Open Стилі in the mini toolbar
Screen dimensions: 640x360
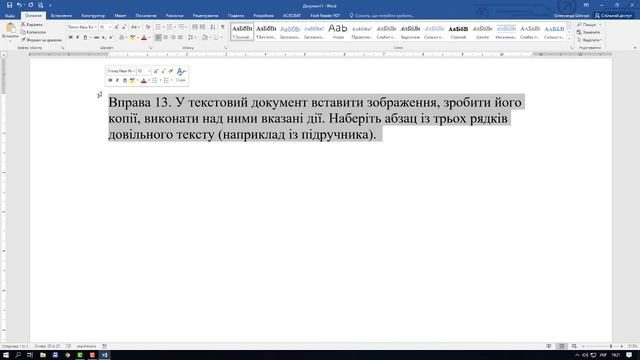pos(181,75)
